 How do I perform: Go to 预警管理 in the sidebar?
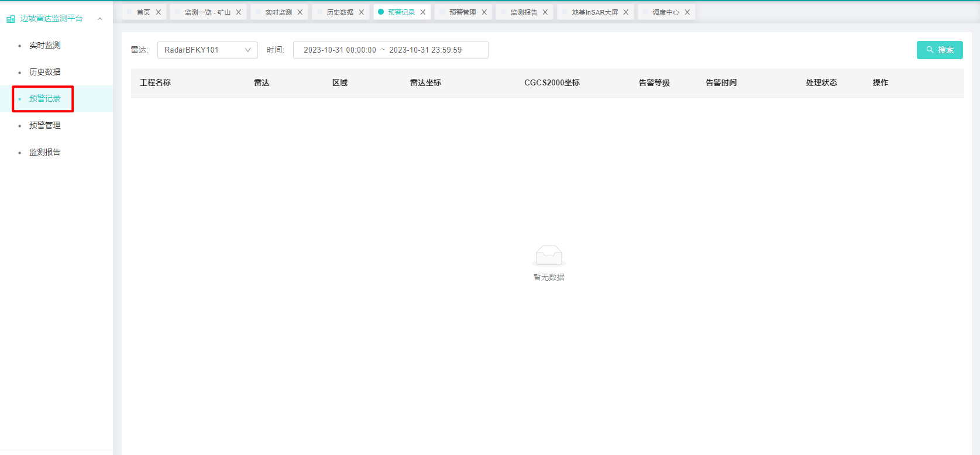[45, 125]
